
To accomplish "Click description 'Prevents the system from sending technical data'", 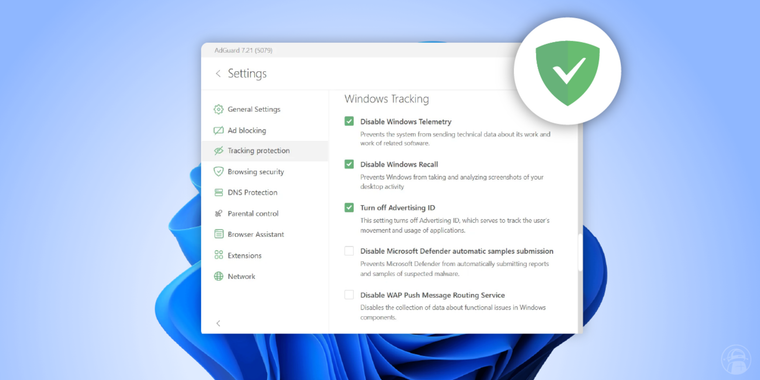I will tap(455, 139).
